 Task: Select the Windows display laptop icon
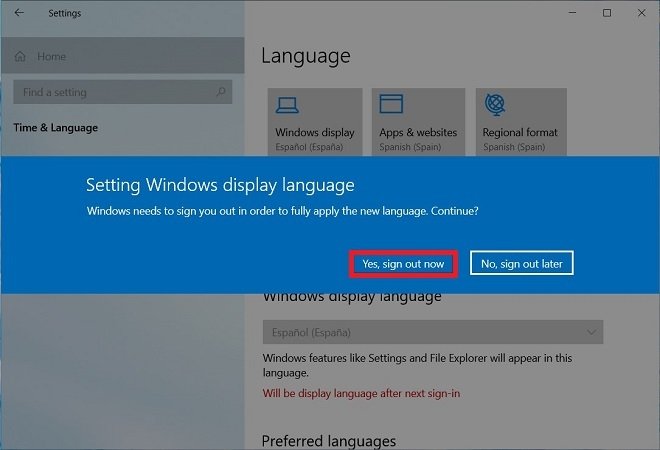[x=287, y=105]
